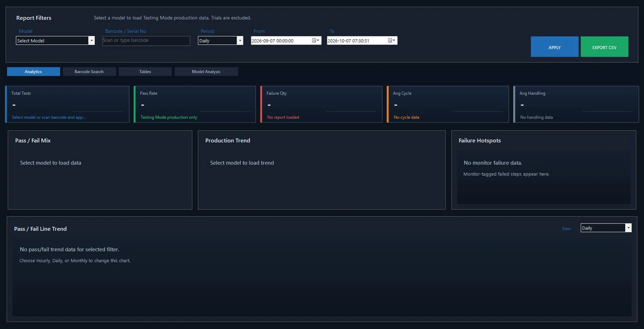This screenshot has height=329, width=644.
Task: Click the EXPORT CSV button
Action: click(x=604, y=47)
